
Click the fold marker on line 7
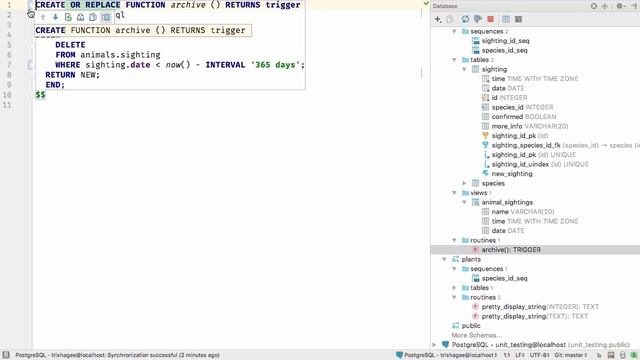pyautogui.click(x=30, y=65)
